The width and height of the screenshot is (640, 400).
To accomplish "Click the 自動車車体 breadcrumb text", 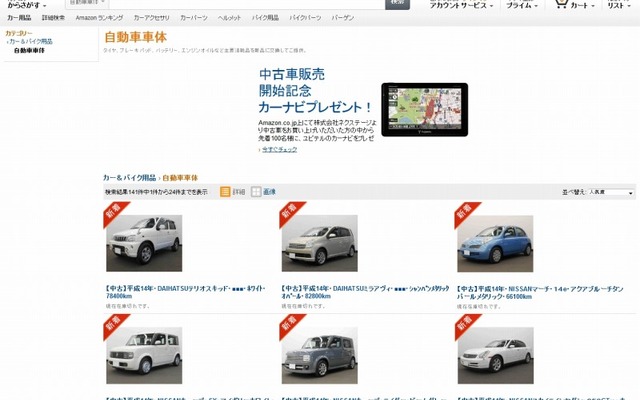I will click(180, 178).
